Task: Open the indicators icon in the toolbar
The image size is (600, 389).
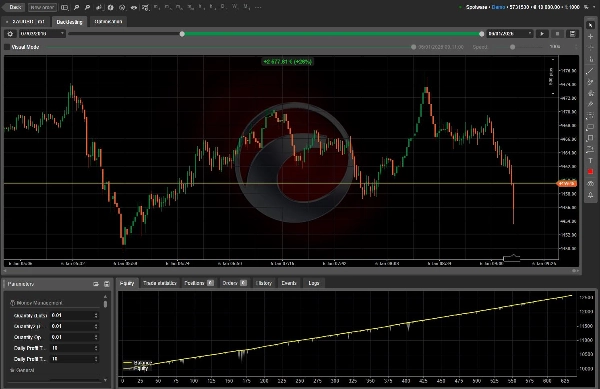Action: tap(145, 7)
